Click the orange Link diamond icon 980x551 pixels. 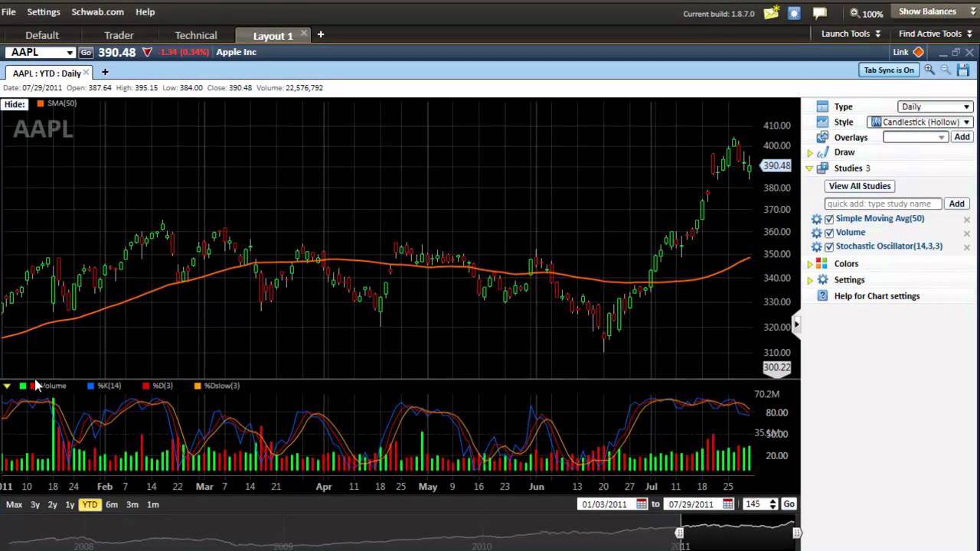coord(919,52)
